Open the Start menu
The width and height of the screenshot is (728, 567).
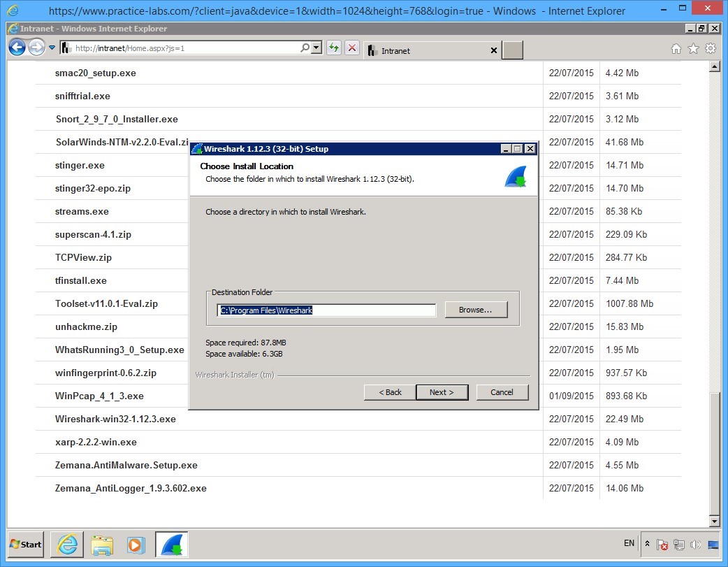[x=24, y=545]
